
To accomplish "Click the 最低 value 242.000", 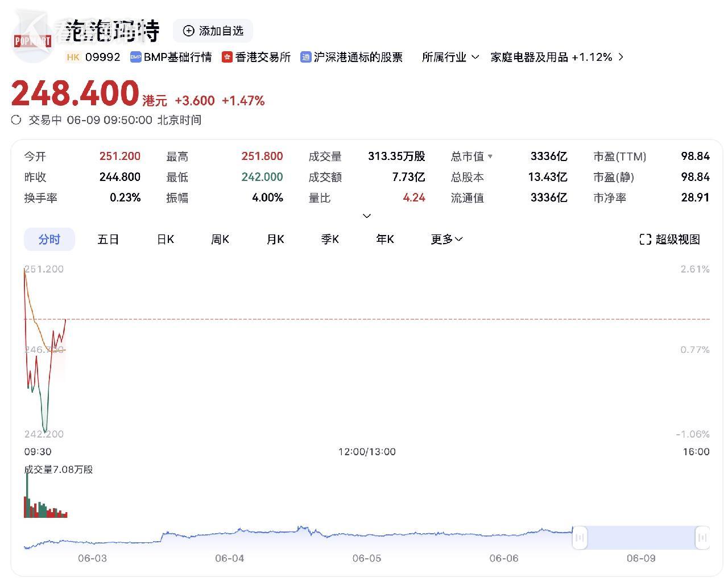I will pyautogui.click(x=262, y=177).
